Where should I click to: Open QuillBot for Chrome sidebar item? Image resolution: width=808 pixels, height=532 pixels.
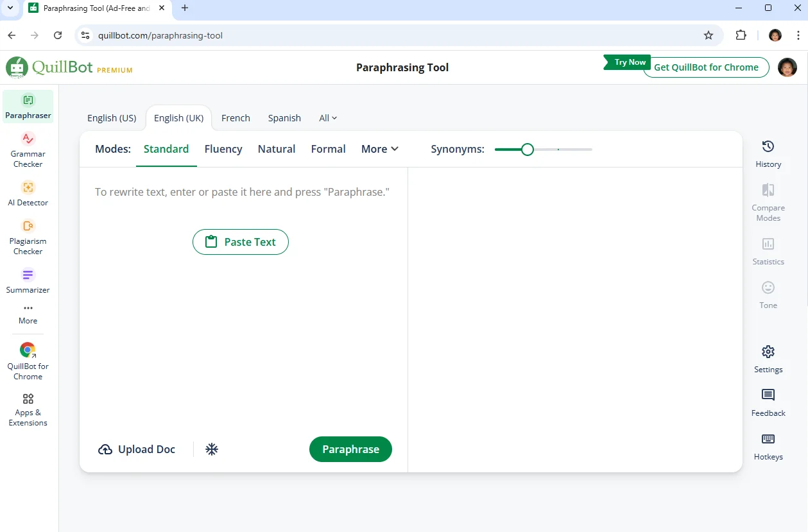(28, 361)
